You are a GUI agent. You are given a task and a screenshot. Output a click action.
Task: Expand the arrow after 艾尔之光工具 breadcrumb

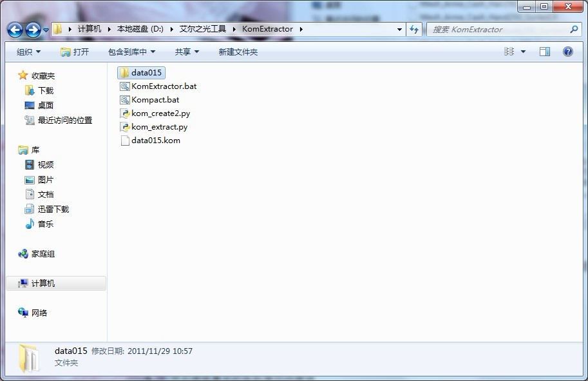pos(234,29)
